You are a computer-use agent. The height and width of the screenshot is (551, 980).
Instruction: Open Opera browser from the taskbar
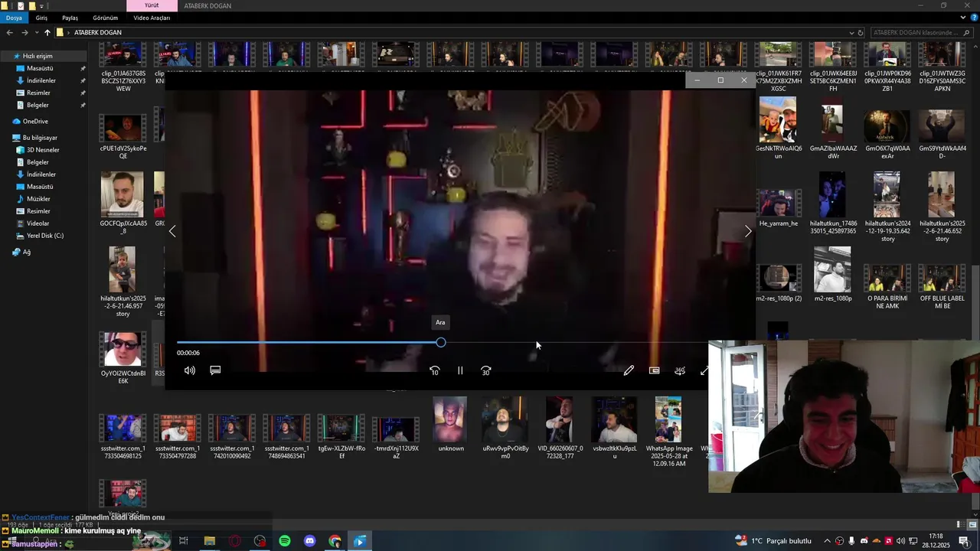234,541
